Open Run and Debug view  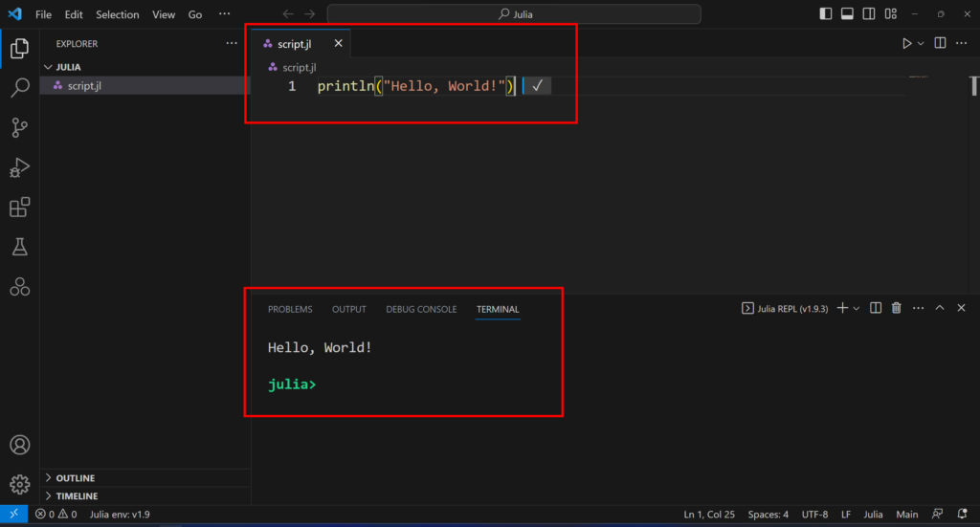(x=19, y=167)
